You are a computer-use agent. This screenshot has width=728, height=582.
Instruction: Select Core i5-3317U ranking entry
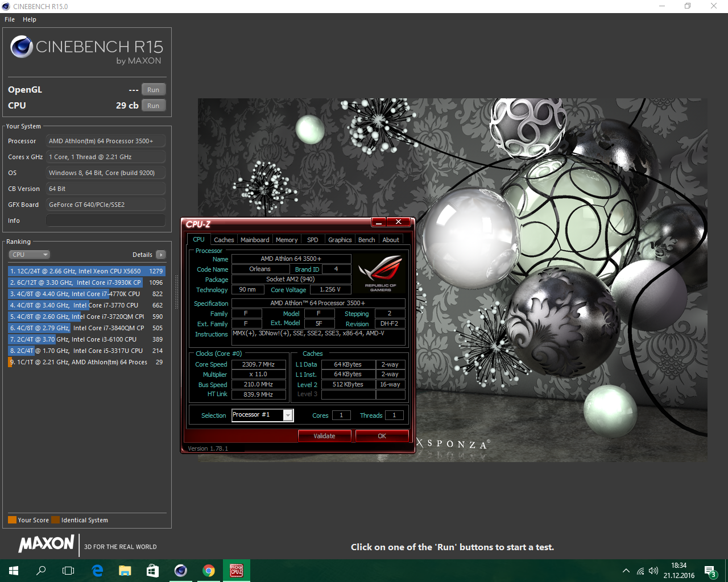86,351
